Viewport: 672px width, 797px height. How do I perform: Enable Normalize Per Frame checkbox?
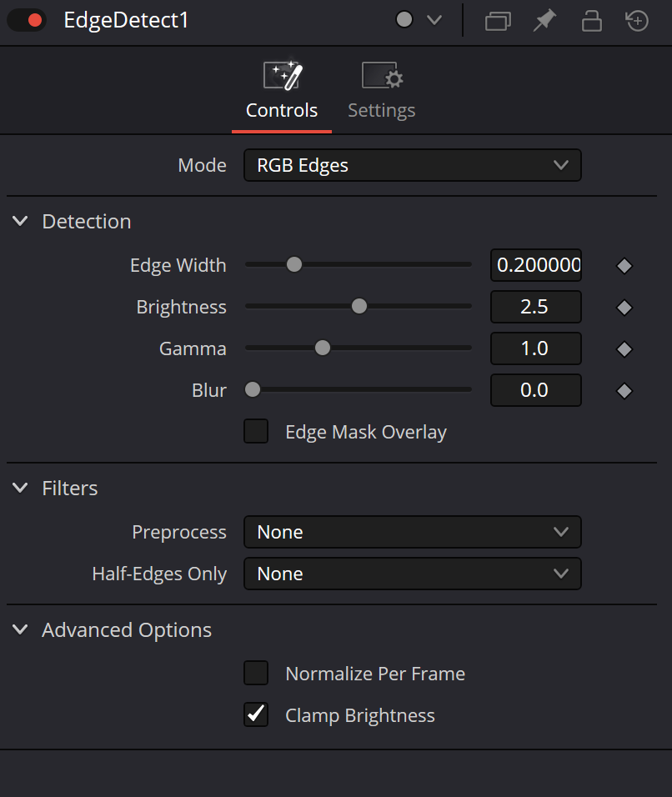coord(256,673)
